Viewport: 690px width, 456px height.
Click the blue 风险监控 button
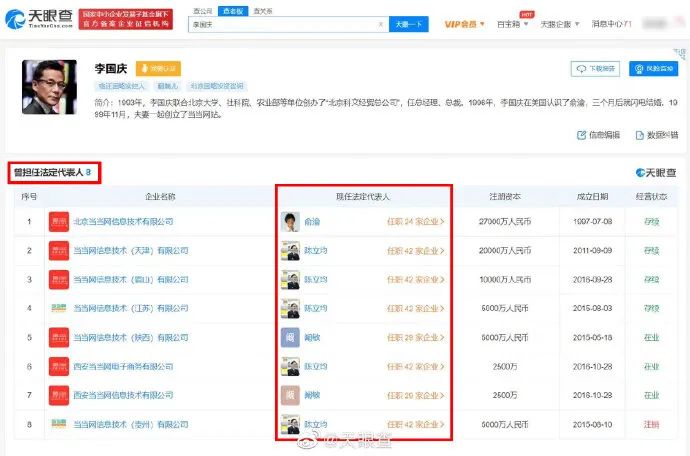653,69
